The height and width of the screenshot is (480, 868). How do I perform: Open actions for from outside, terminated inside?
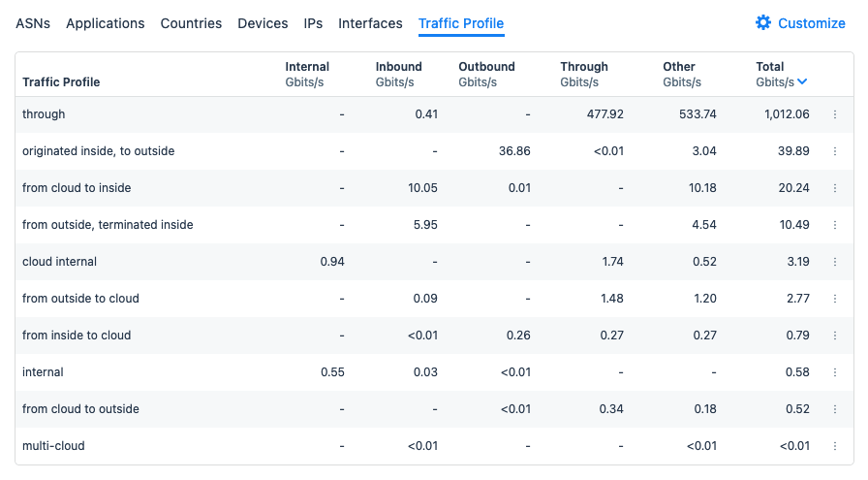835,225
